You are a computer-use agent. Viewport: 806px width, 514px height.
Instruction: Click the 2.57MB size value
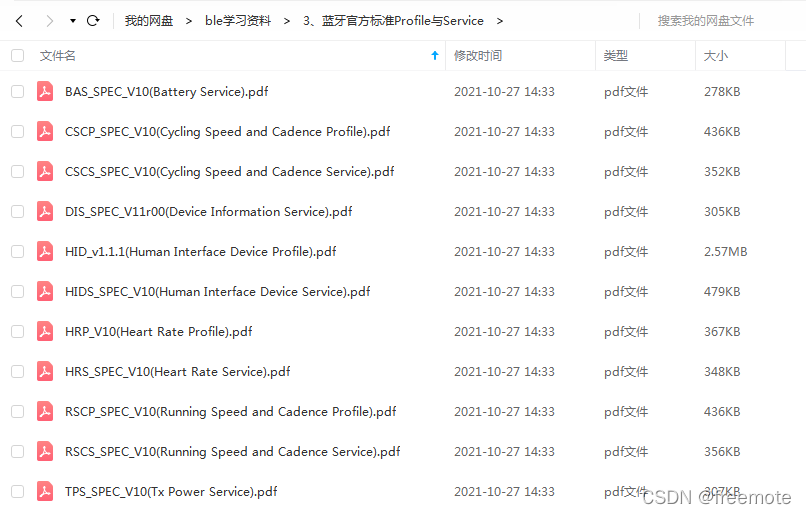coord(726,252)
